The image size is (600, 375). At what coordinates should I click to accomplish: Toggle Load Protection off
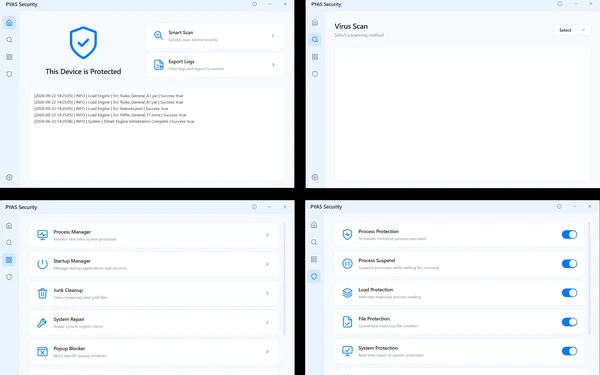569,293
